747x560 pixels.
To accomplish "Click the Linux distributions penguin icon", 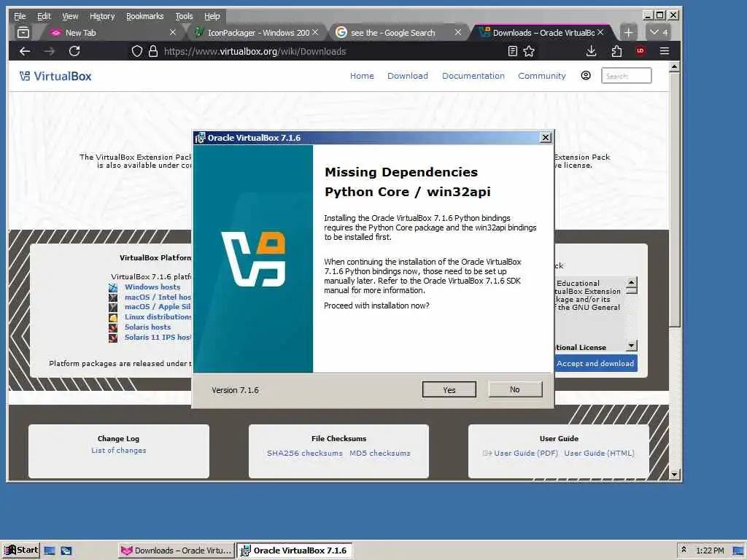I will click(x=113, y=318).
